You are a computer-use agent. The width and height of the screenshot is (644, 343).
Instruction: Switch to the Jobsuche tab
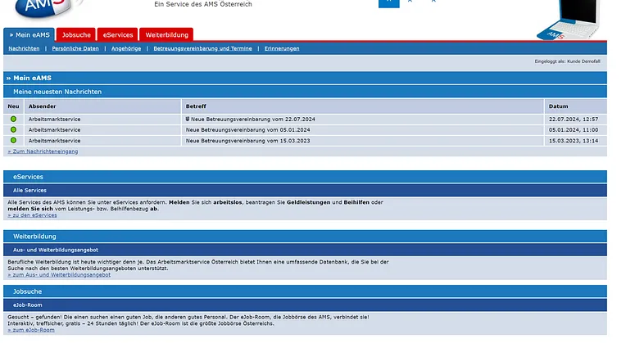point(76,35)
